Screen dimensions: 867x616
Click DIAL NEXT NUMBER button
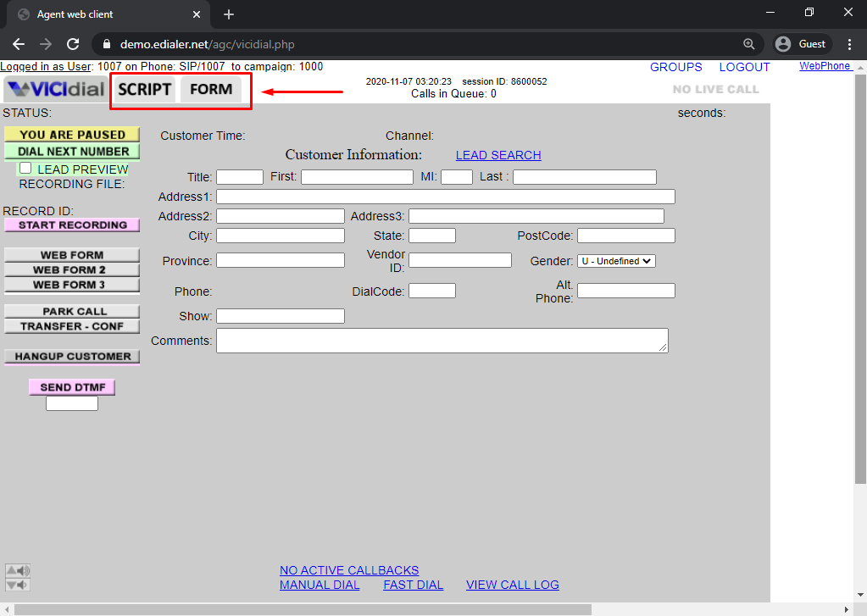(72, 152)
